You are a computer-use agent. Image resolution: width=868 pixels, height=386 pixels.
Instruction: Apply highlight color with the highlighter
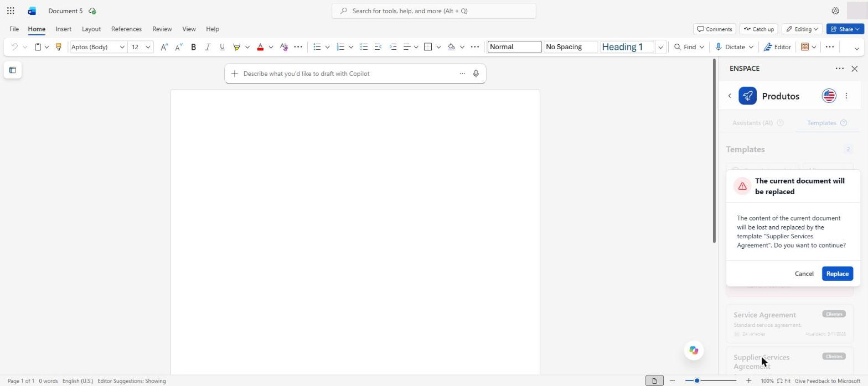[x=237, y=47]
